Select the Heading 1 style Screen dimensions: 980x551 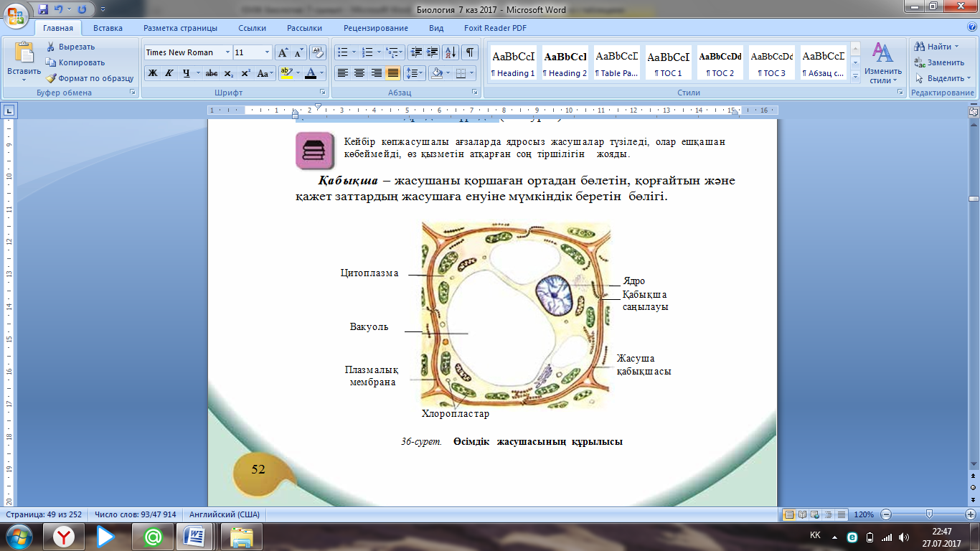pos(513,62)
